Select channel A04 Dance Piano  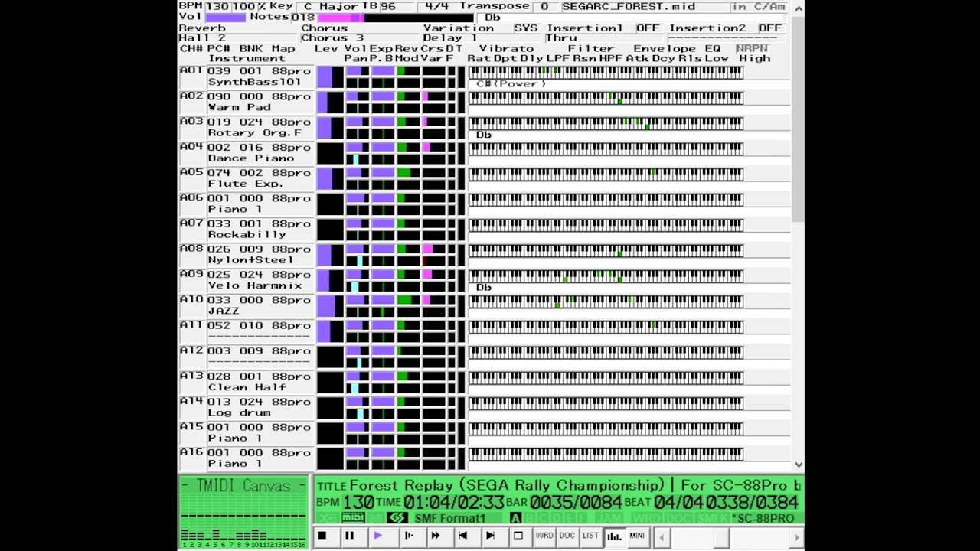coord(247,152)
